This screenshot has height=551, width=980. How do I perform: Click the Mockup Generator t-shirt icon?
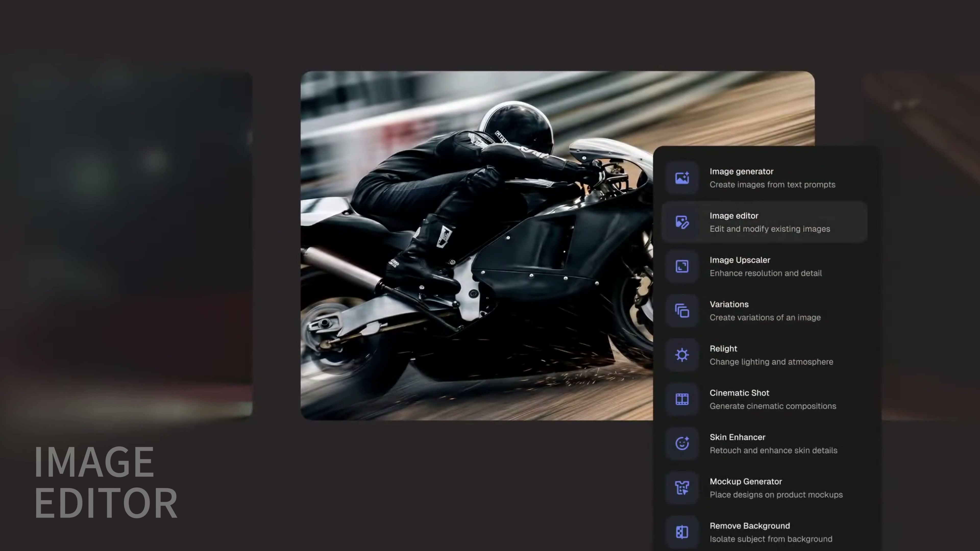tap(682, 488)
